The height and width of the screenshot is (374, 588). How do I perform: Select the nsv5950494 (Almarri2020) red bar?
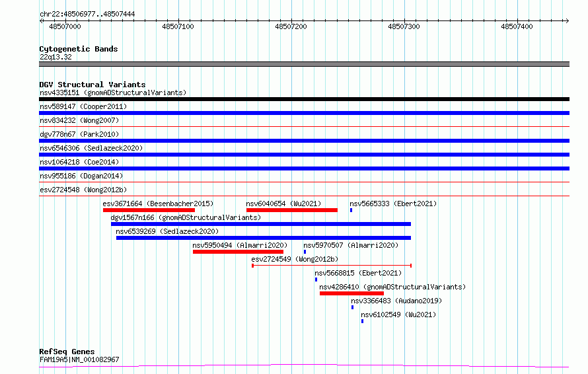tap(238, 252)
